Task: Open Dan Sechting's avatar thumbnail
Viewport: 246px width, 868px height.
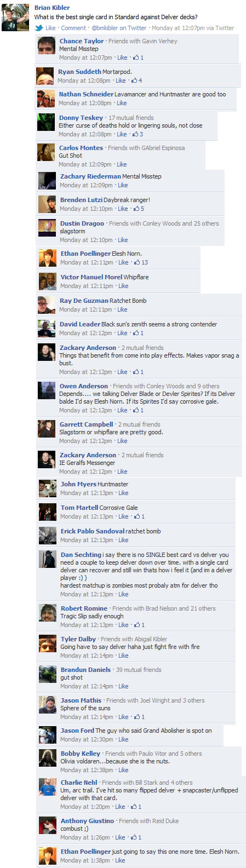Action: [47, 559]
